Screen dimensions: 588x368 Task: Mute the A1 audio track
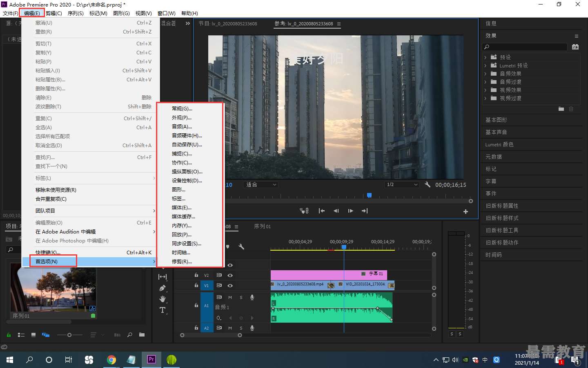230,297
